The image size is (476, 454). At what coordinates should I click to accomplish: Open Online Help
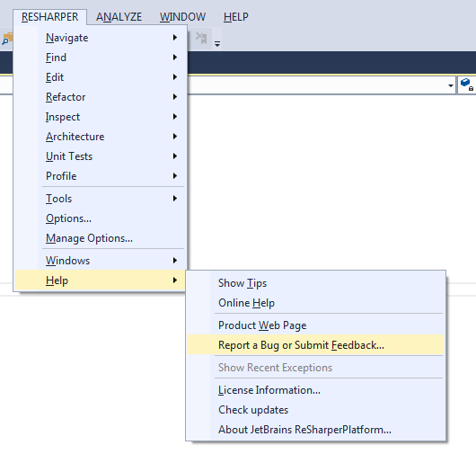coord(315,303)
